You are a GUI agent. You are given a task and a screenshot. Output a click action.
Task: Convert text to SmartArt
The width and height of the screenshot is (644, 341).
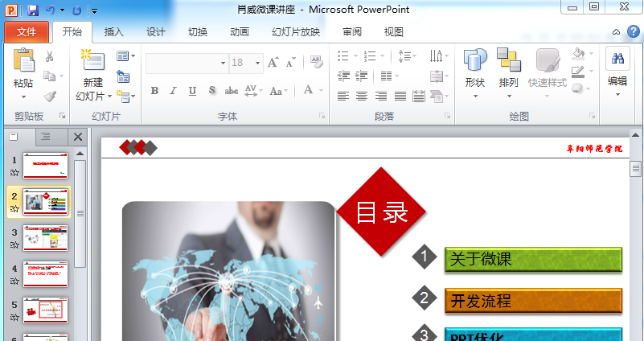tap(439, 97)
